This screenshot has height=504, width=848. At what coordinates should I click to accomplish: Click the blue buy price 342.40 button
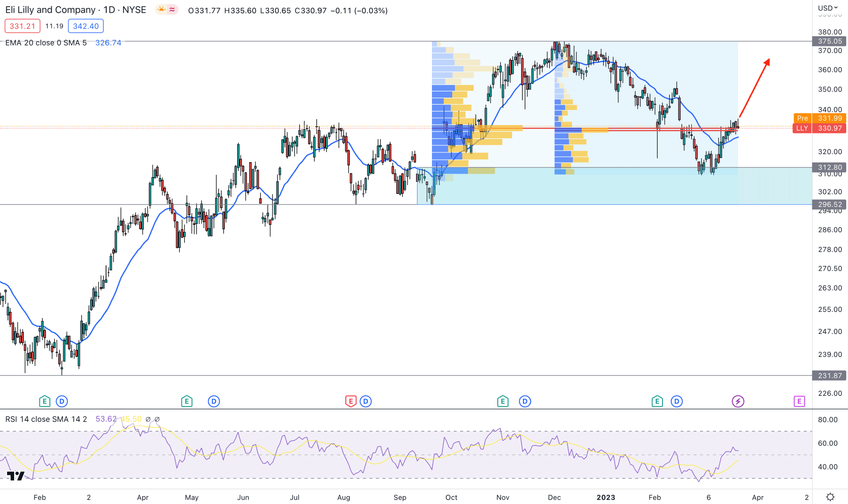(x=86, y=26)
